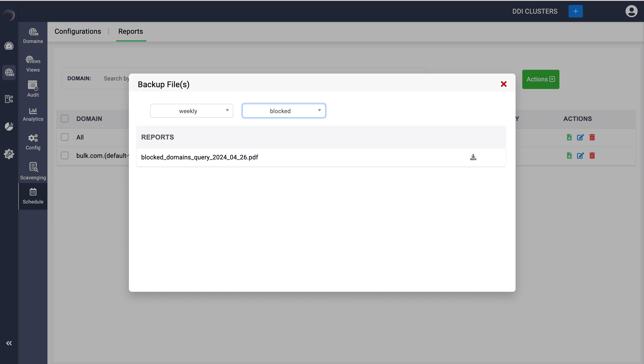Image resolution: width=644 pixels, height=364 pixels.
Task: Download blocked_domains_query_2024_04_26.pdf report
Action: coord(473,157)
